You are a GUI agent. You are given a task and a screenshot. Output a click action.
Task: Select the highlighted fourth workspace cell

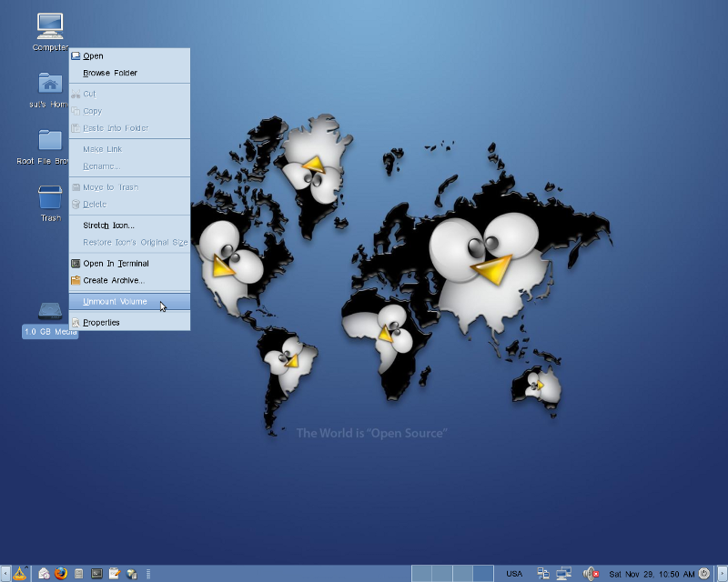coord(483,574)
